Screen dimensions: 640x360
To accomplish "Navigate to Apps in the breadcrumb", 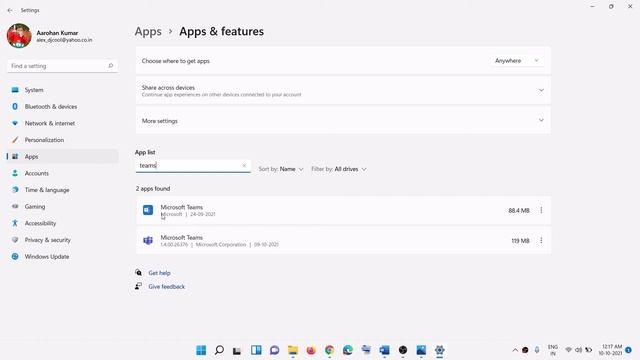I will pyautogui.click(x=148, y=31).
